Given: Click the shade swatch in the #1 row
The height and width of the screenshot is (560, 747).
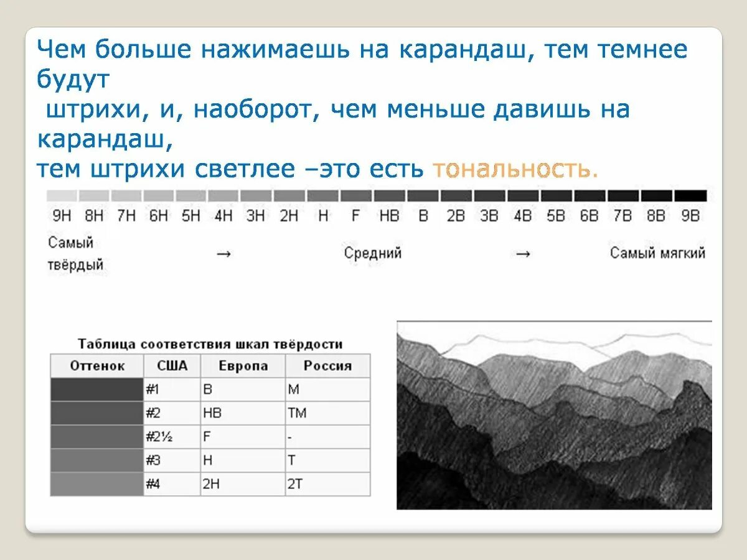Looking at the screenshot, I should click(96, 390).
